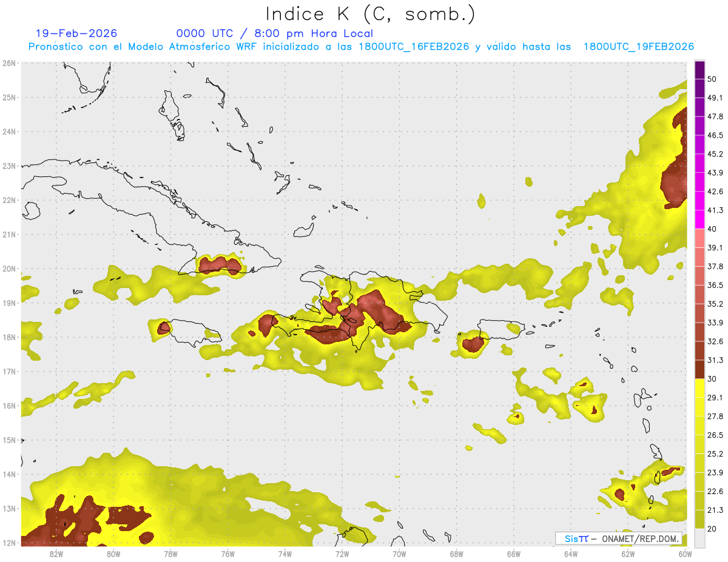Screen dimensions: 728x562
Task: Click the longitude axis label '64W'
Action: point(571,554)
